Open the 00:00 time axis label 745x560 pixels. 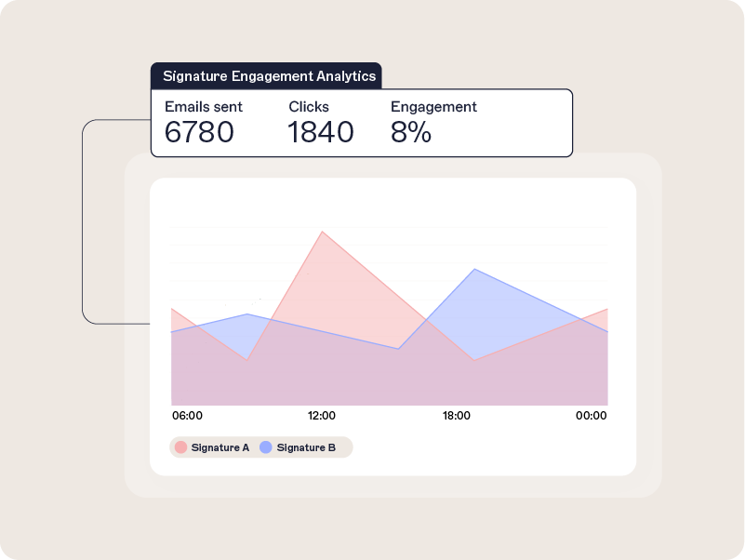click(x=592, y=417)
